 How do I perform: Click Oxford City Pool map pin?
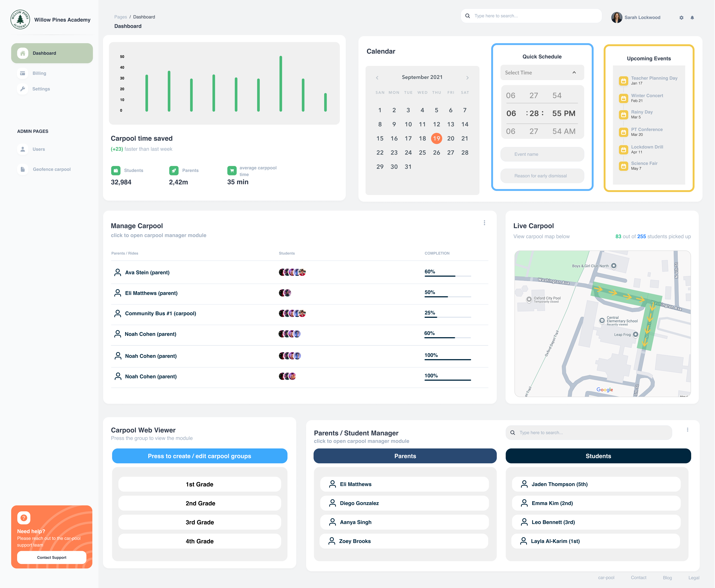tap(529, 299)
